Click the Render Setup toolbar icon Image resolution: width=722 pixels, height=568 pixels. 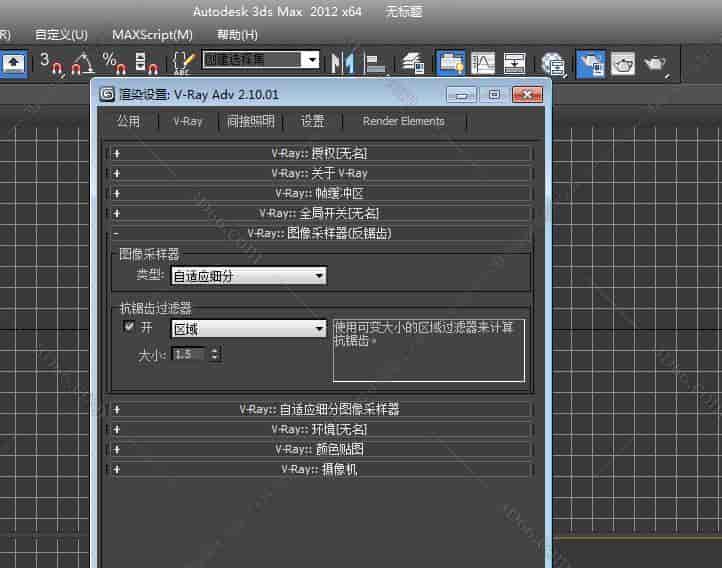click(x=590, y=63)
